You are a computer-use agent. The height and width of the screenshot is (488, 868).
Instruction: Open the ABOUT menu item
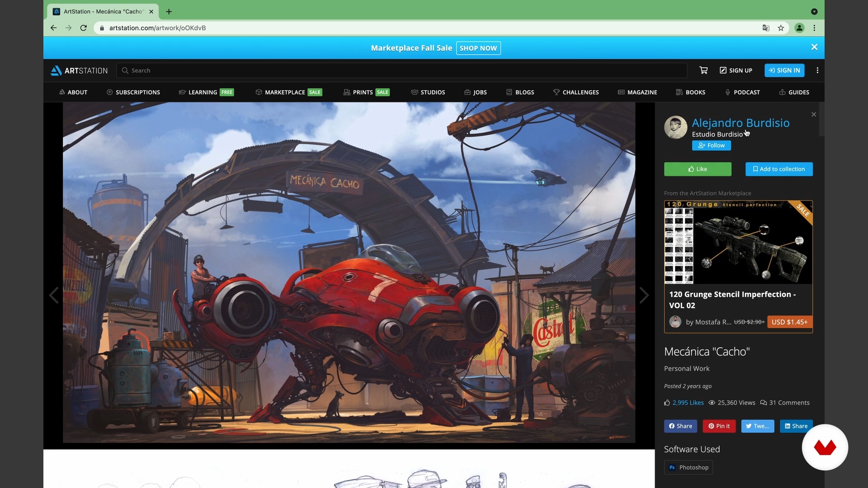coord(73,92)
